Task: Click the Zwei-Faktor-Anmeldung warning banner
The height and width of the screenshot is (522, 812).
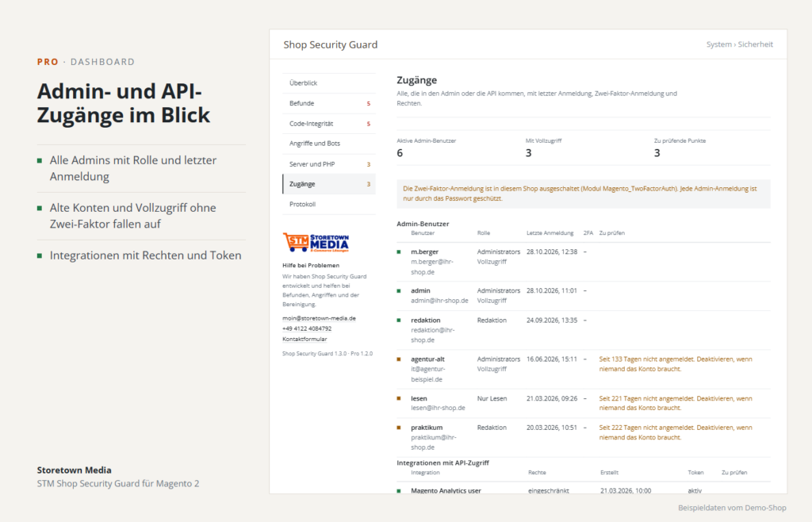Action: pos(584,194)
